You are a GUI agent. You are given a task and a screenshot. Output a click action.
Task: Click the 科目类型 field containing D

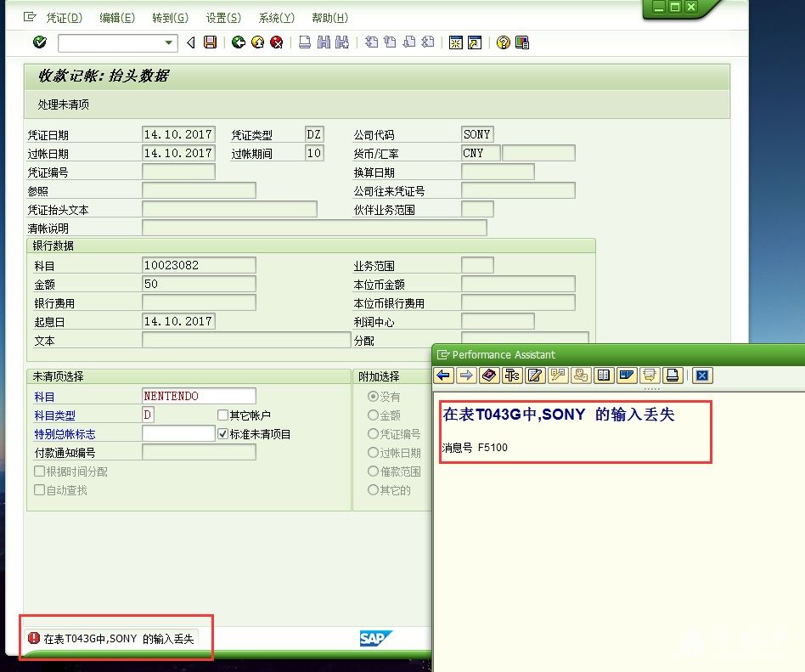click(148, 415)
